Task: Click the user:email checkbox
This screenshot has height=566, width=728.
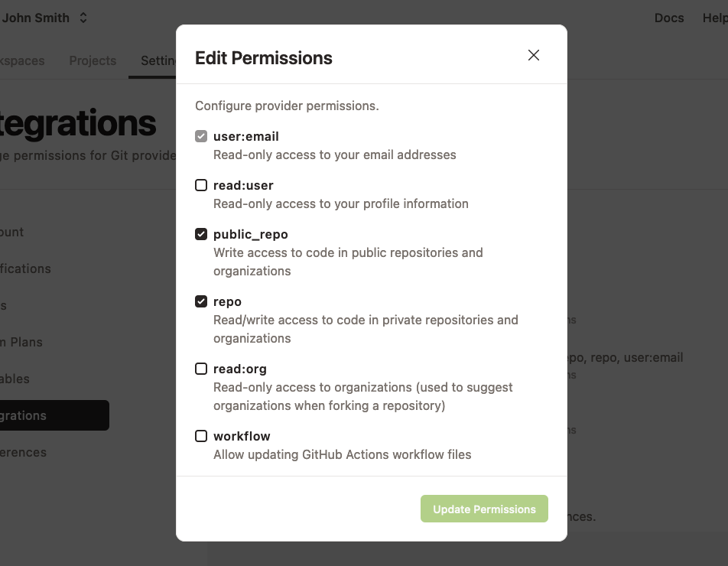Action: click(x=201, y=136)
